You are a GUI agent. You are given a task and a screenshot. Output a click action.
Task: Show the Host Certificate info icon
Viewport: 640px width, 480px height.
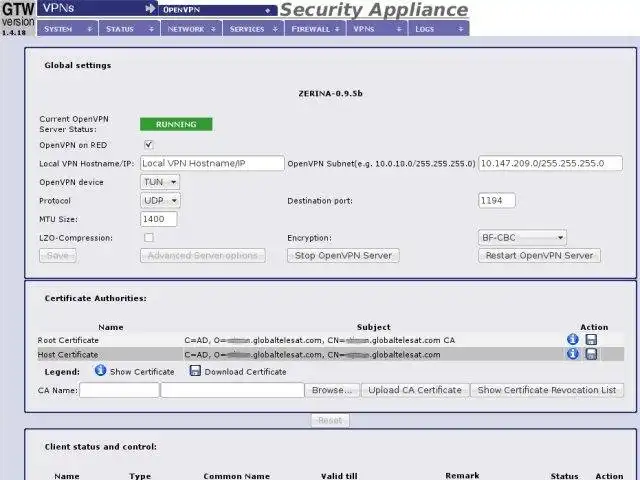pos(573,353)
